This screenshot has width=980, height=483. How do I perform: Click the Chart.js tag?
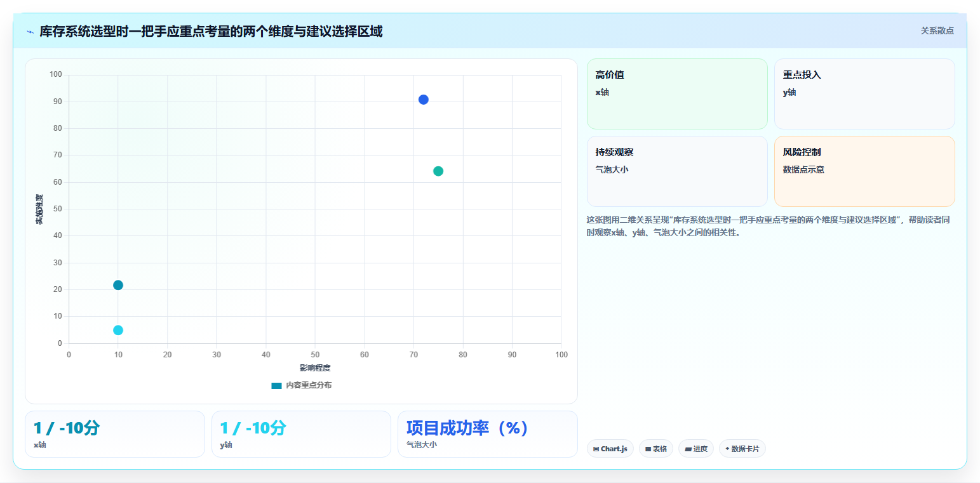610,449
